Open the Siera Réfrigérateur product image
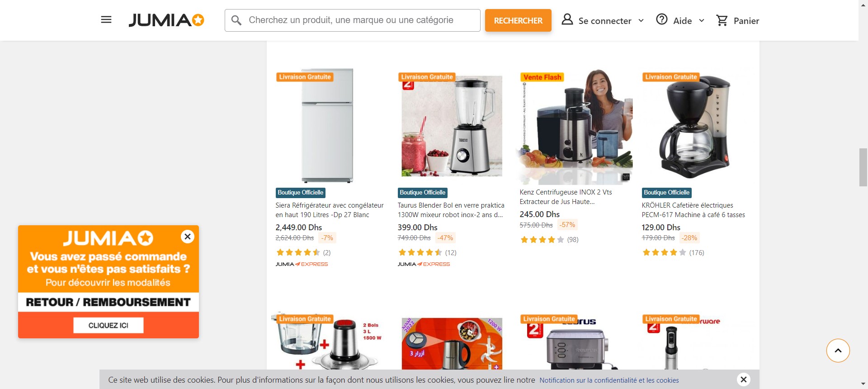The image size is (868, 389). [x=328, y=126]
